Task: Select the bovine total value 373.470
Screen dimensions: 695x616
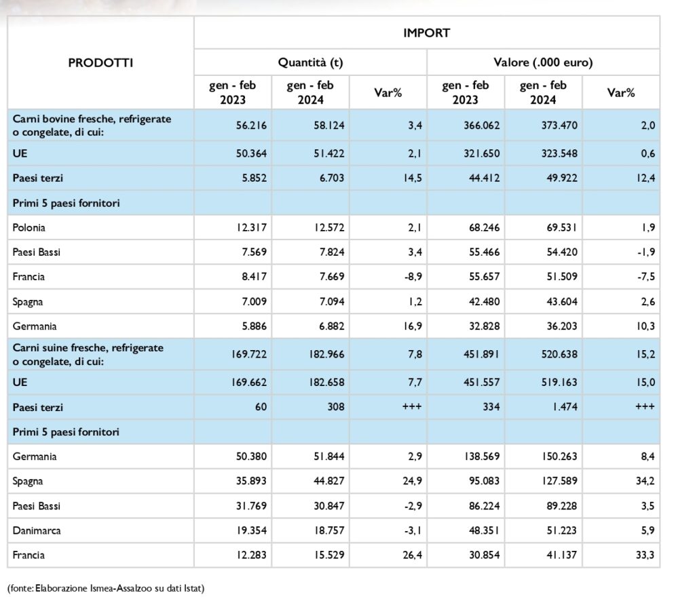Action: point(560,124)
